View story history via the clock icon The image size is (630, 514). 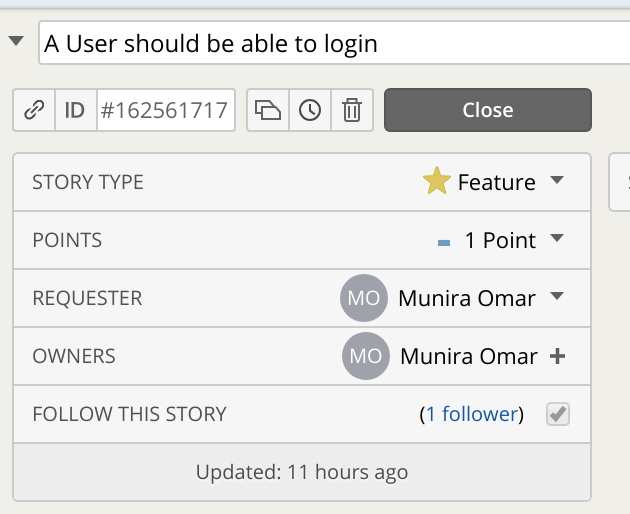310,111
